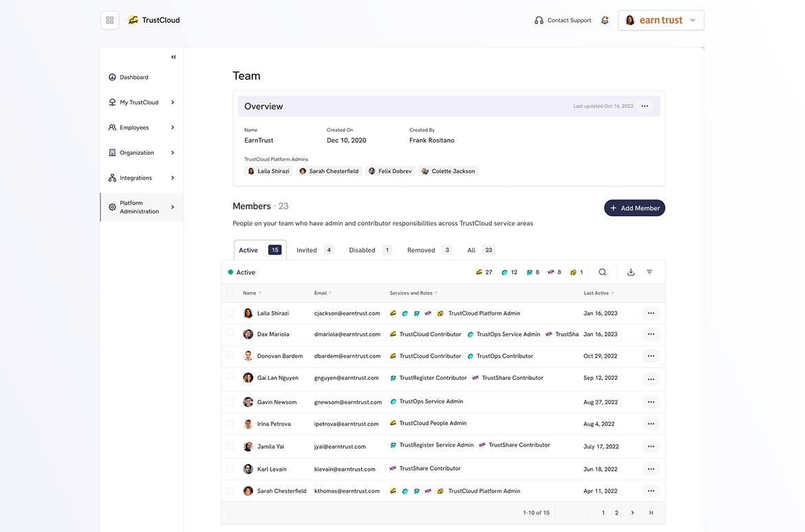Collapse the sidebar with double-chevron icon
Viewport: 805px width, 532px height.
[173, 57]
